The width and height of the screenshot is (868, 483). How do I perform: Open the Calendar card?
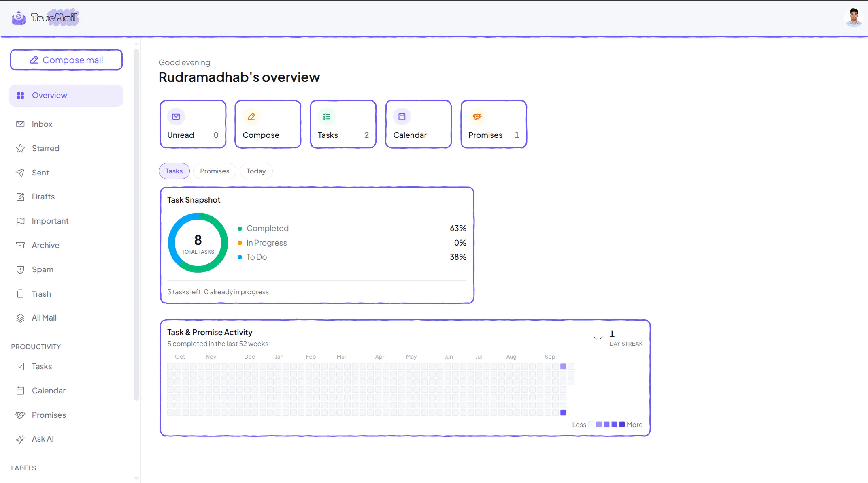pyautogui.click(x=419, y=124)
